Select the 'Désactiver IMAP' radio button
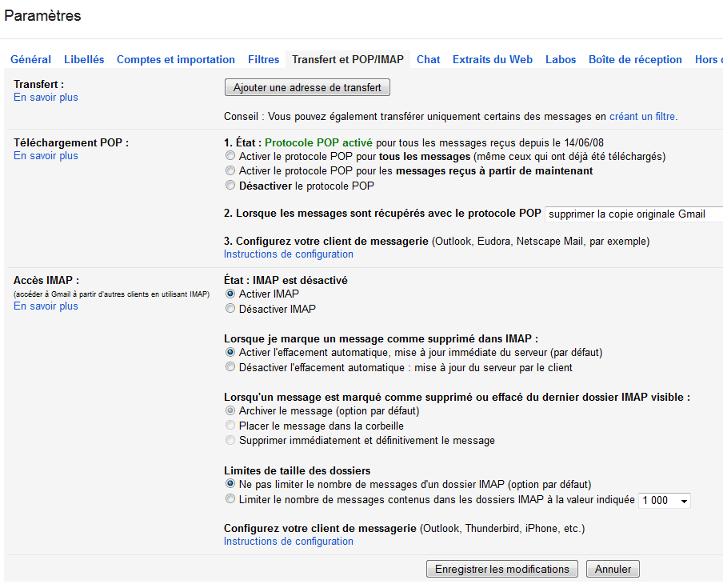This screenshot has height=588, width=723. coord(230,309)
